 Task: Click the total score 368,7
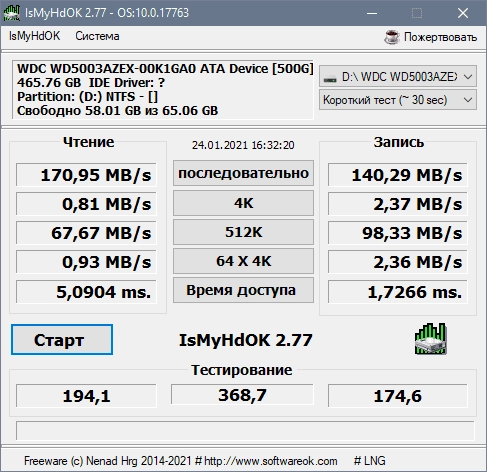[242, 394]
